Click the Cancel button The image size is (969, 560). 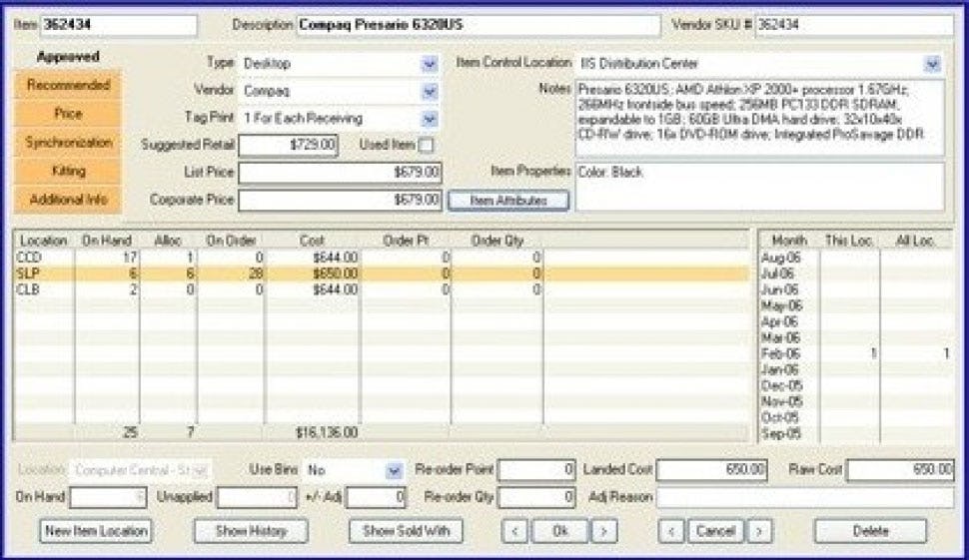tap(715, 531)
